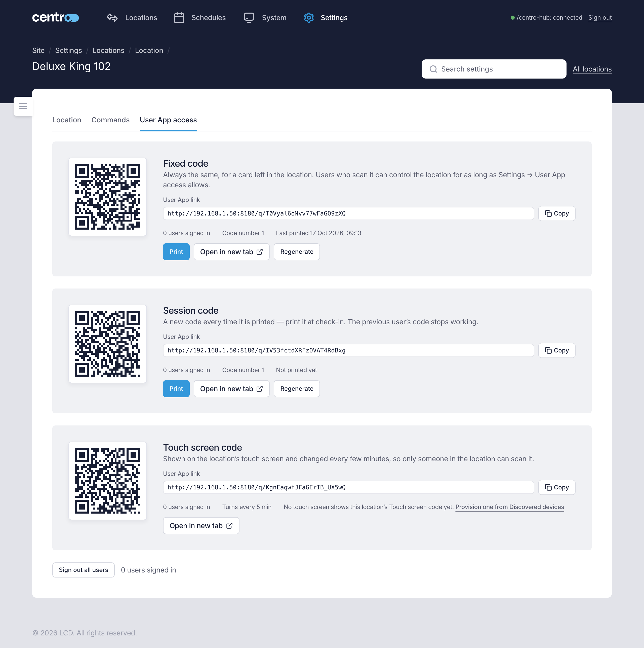Click the Settings gear icon
Screen dimensions: 644x648
coord(309,17)
